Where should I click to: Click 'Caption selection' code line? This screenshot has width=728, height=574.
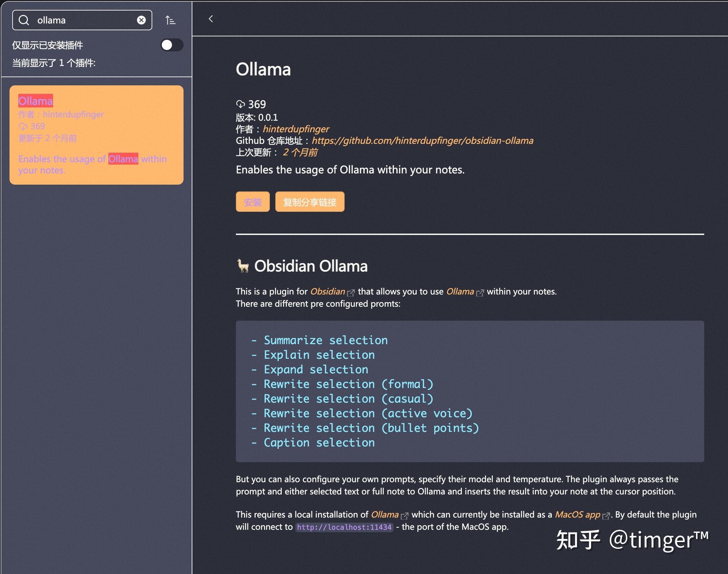coord(319,443)
